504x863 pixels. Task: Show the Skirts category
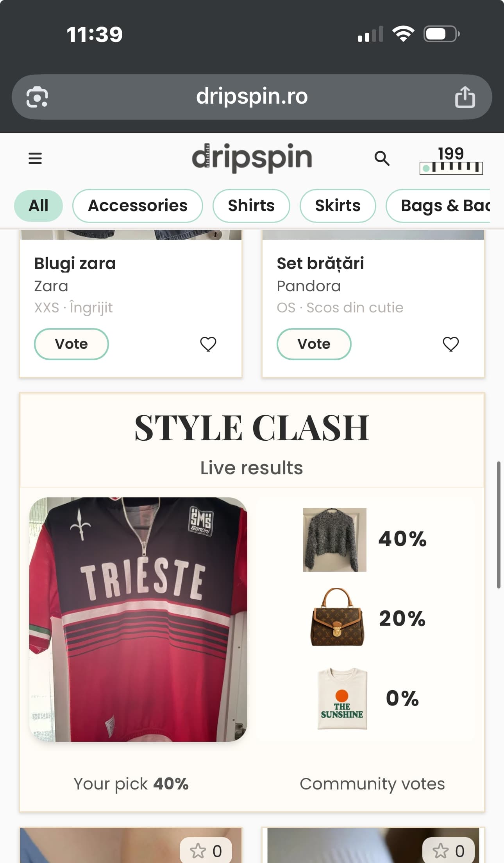coord(338,206)
